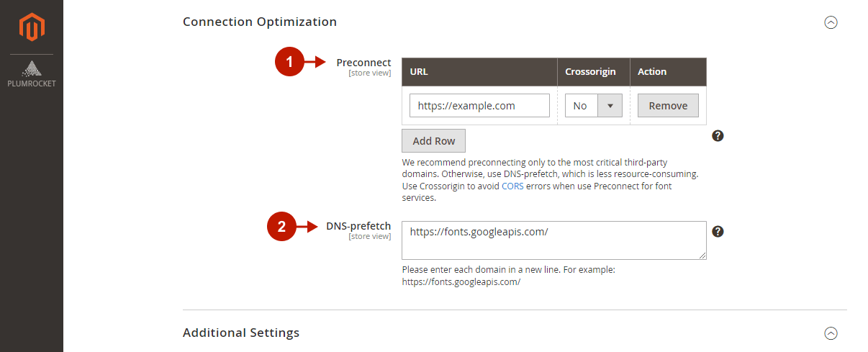The width and height of the screenshot is (868, 352).
Task: Click the Additional Settings heading text
Action: 241,333
